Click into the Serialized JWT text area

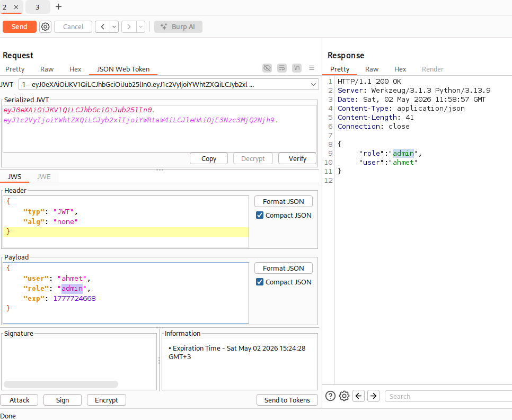[160, 129]
